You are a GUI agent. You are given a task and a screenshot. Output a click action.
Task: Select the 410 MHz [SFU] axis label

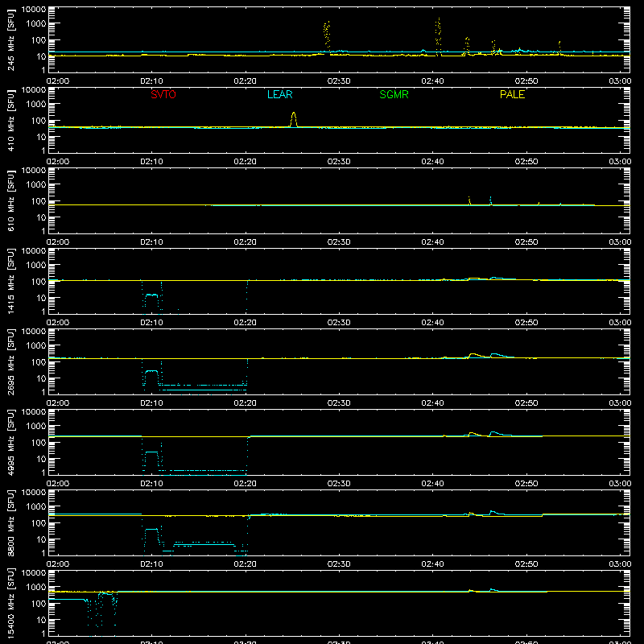point(10,120)
